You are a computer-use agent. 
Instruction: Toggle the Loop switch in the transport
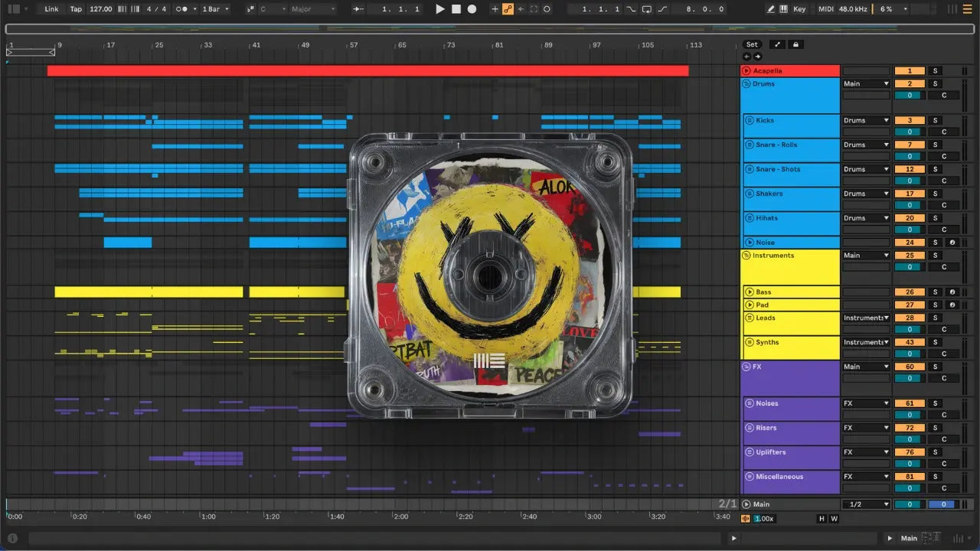pos(647,9)
